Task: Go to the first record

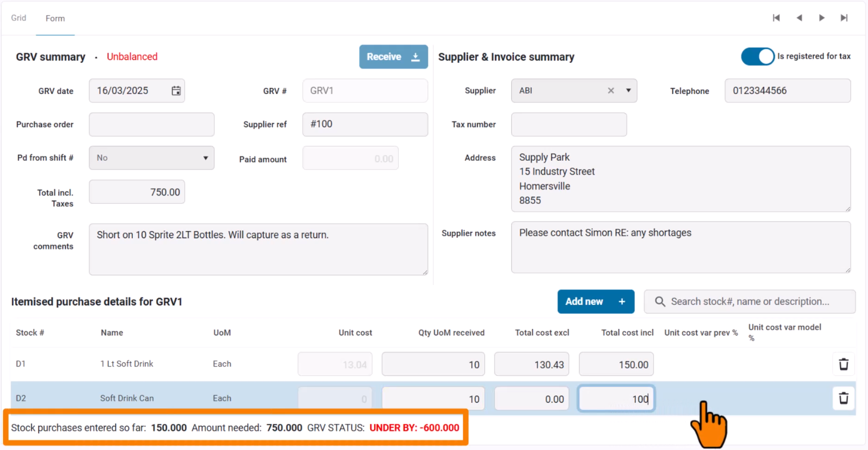Action: [776, 18]
